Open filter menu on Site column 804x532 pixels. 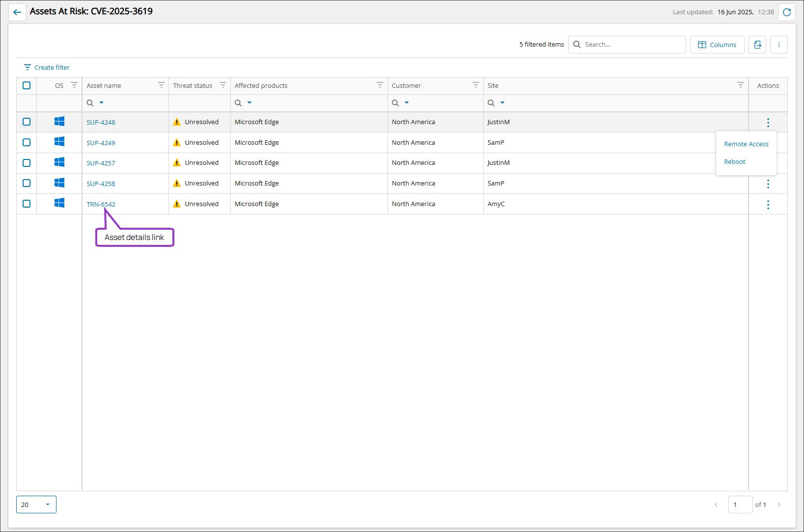740,85
